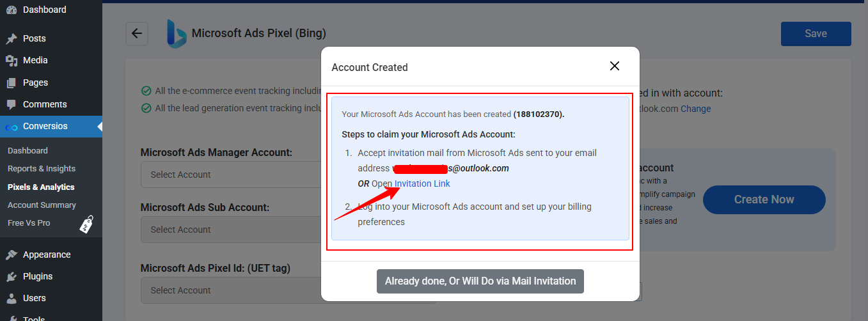Click 'Microsoft Ads Sub Account:' label
This screenshot has height=321, width=868.
point(205,208)
